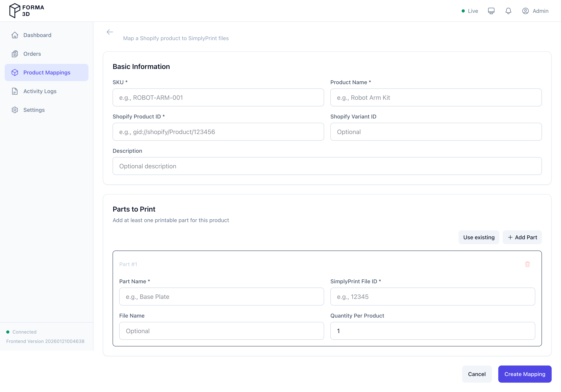Click the monitor display icon in the header

click(x=491, y=11)
